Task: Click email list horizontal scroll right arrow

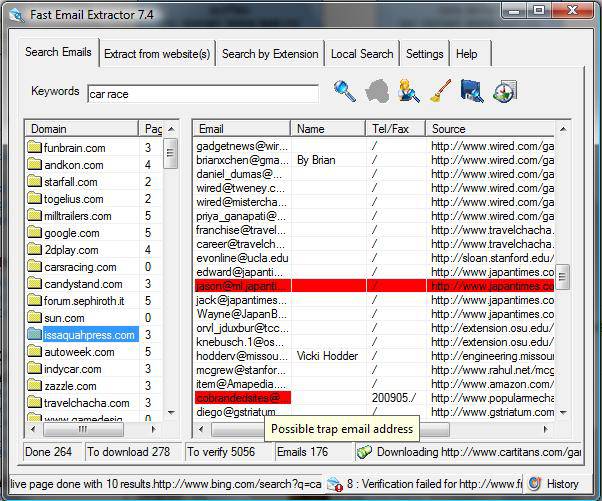Action: [x=546, y=429]
